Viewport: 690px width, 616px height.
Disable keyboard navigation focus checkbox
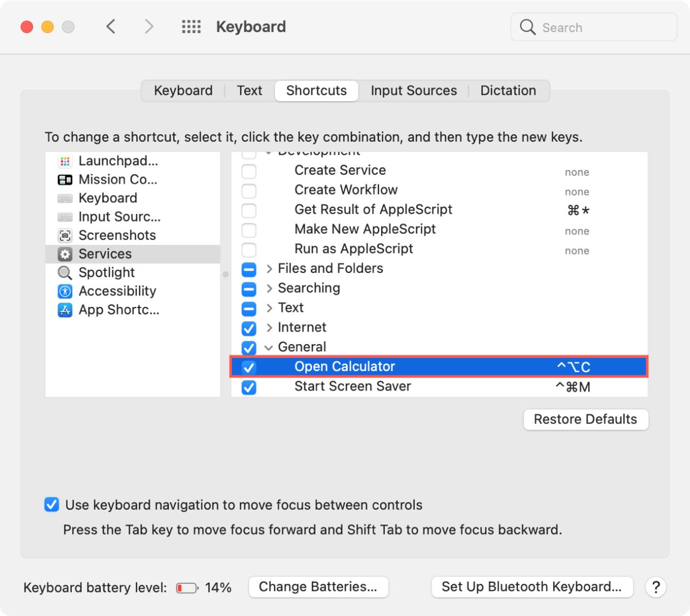[52, 505]
